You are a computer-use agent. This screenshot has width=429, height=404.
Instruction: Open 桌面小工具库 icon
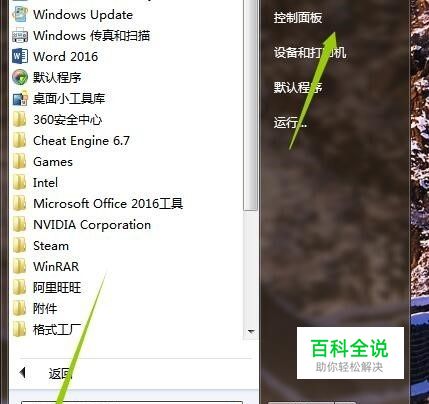(x=20, y=98)
